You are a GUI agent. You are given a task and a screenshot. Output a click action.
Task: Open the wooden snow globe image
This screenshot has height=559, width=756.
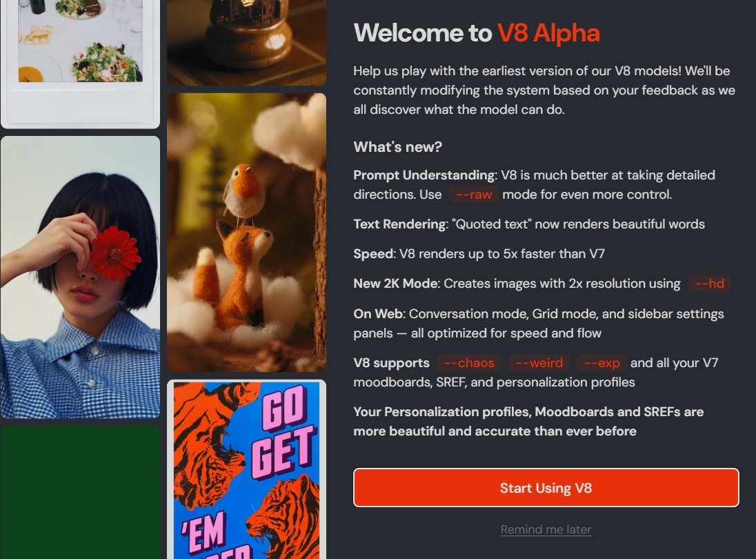pyautogui.click(x=246, y=43)
